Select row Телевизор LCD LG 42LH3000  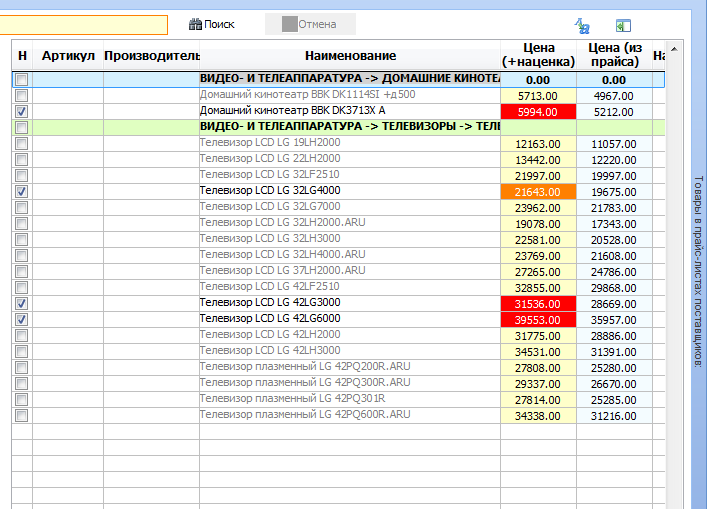coord(338,352)
